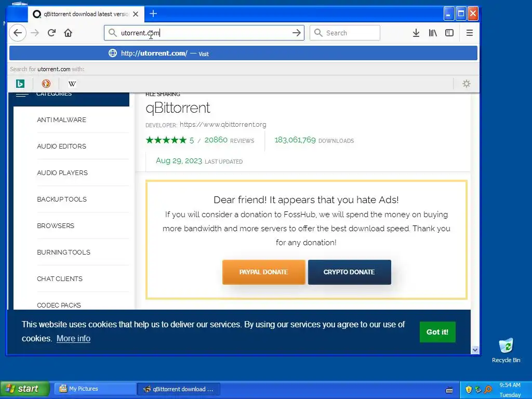The height and width of the screenshot is (399, 532).
Task: Click the CRYPTO DONATE button
Action: 350,272
